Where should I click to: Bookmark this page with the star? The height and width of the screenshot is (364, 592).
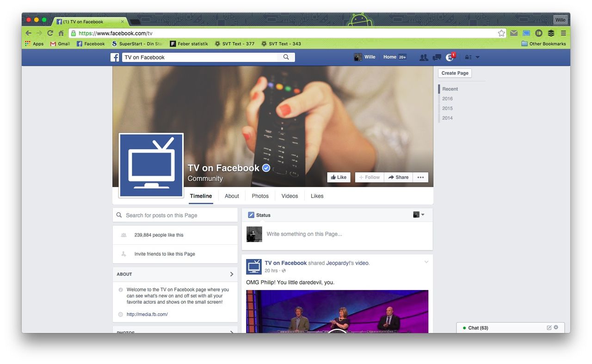pos(501,33)
